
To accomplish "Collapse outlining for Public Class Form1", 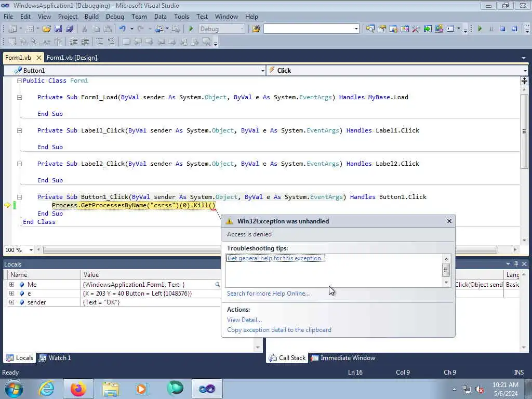I will (19, 81).
